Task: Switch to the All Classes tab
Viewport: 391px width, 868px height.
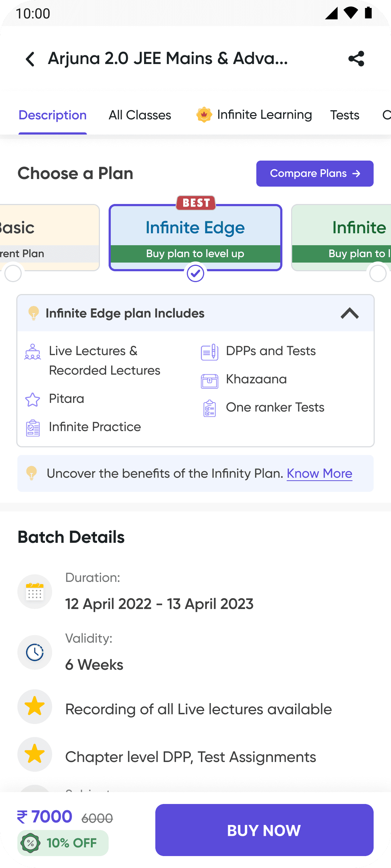Action: [x=140, y=115]
